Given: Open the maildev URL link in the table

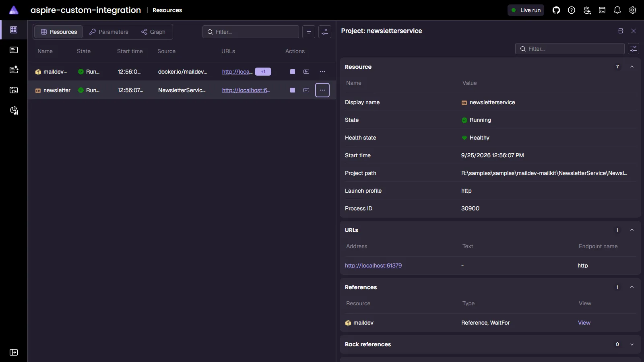Looking at the screenshot, I should 237,72.
